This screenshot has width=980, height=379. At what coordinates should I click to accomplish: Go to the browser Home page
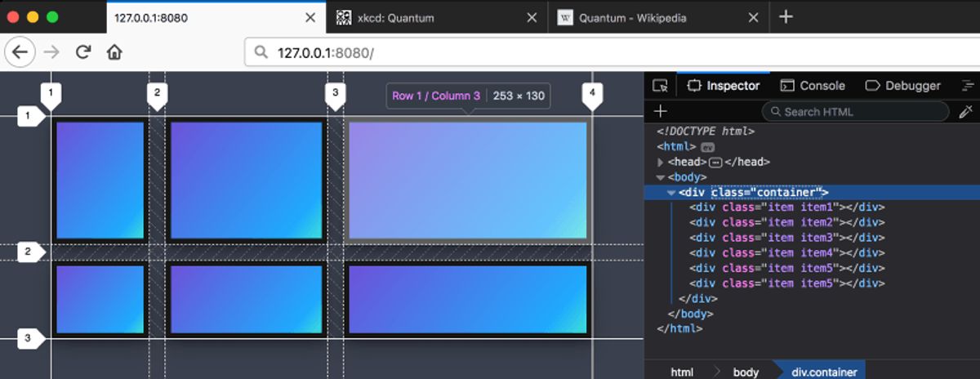(x=114, y=52)
